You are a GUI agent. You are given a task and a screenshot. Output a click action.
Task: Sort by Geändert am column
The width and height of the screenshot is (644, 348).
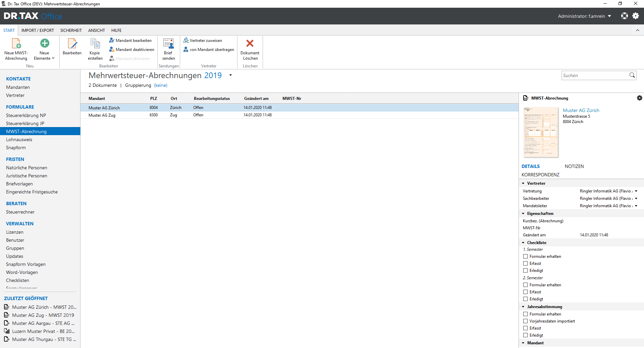(x=256, y=99)
